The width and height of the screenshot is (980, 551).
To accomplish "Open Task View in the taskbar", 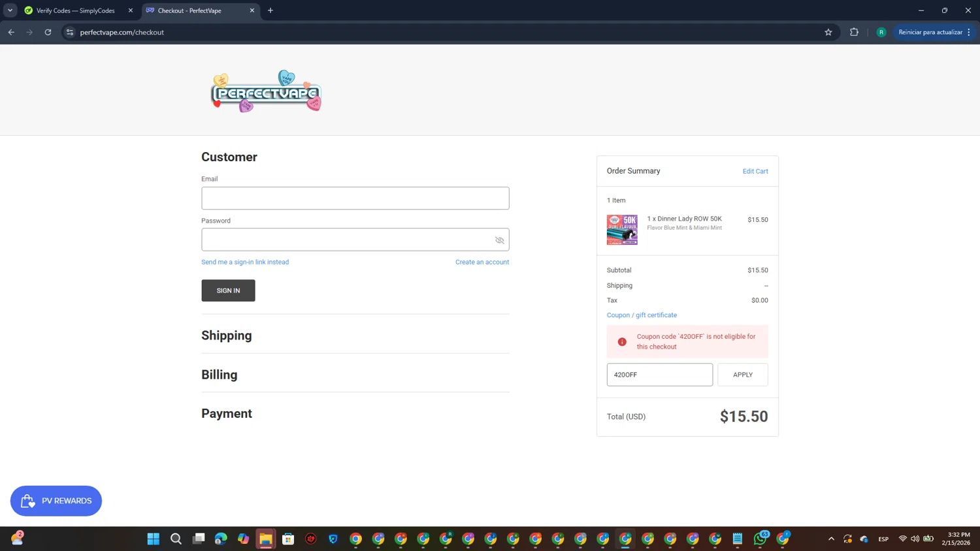I will [199, 539].
